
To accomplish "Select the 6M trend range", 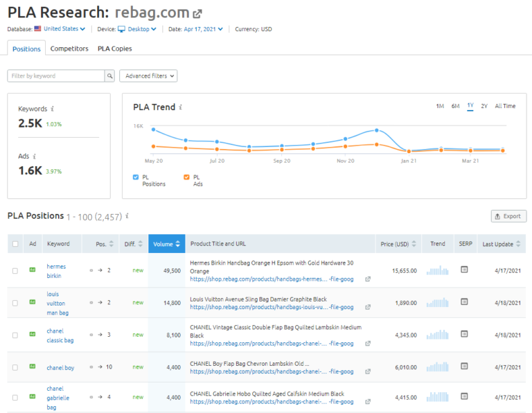I will pos(455,106).
